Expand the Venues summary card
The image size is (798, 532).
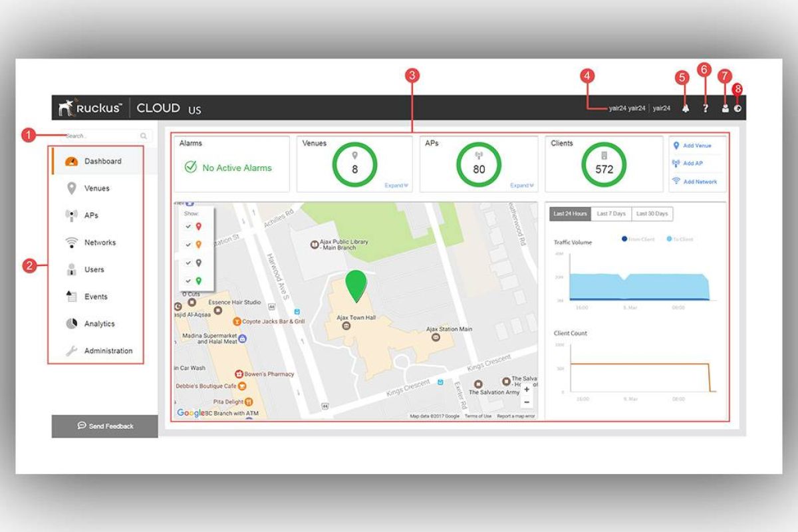pyautogui.click(x=396, y=186)
